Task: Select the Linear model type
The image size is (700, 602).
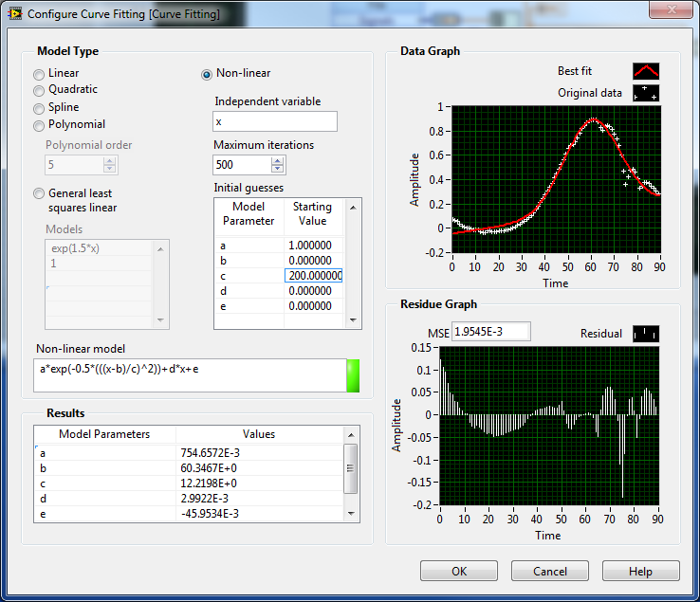Action: 39,74
